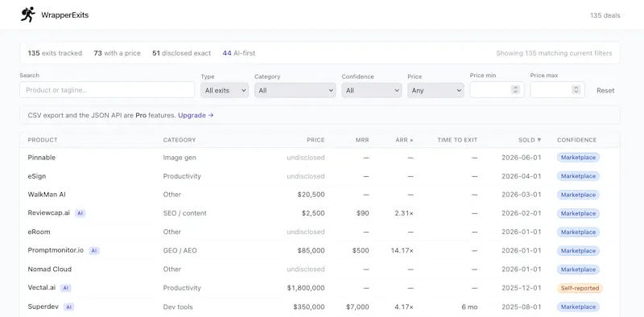Click the 135 deals counter in header
Screen dimensions: 644x317
605,15
